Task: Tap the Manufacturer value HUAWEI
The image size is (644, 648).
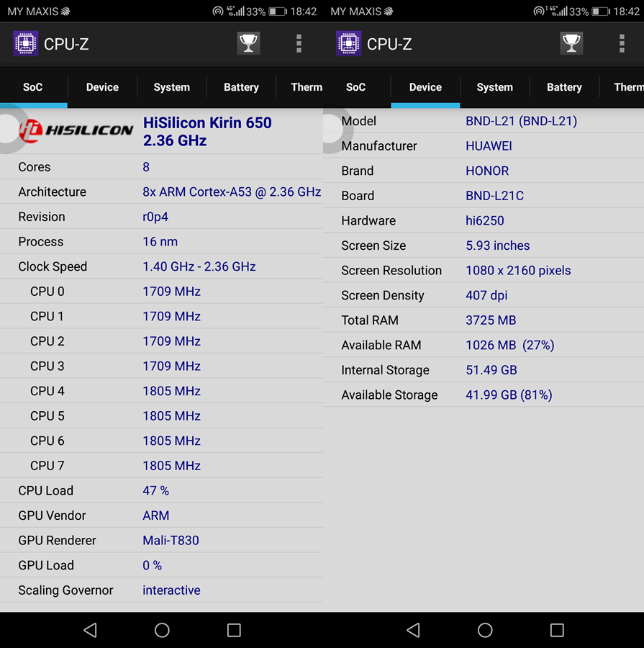Action: pyautogui.click(x=489, y=146)
